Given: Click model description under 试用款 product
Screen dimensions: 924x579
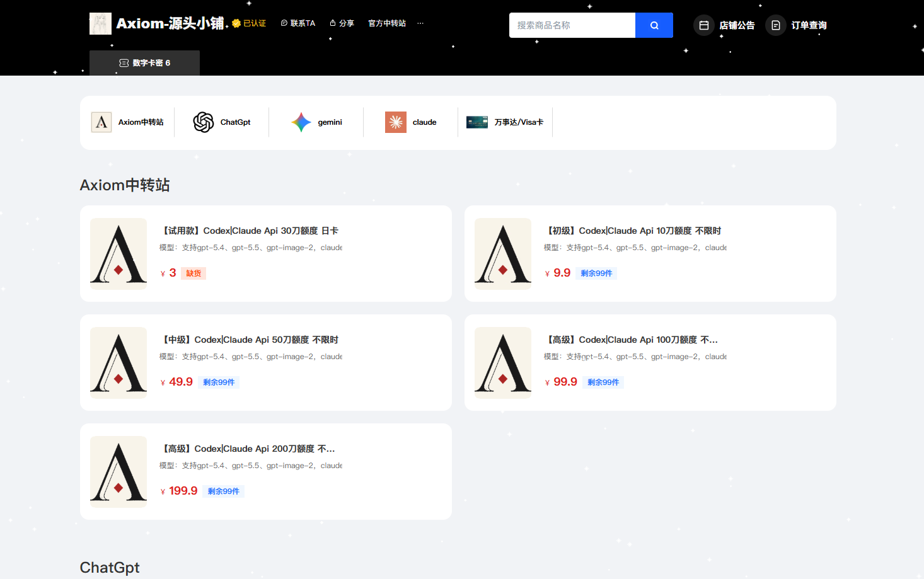Looking at the screenshot, I should (x=251, y=248).
